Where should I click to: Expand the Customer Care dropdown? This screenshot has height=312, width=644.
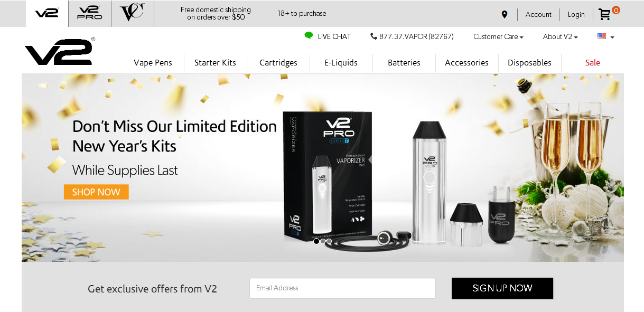(x=498, y=36)
